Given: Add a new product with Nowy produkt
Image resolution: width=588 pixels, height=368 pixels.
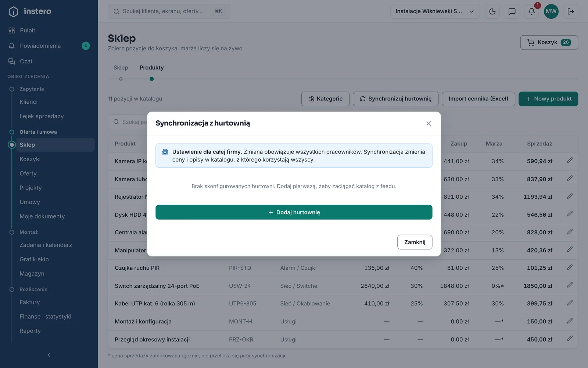Looking at the screenshot, I should (x=548, y=99).
